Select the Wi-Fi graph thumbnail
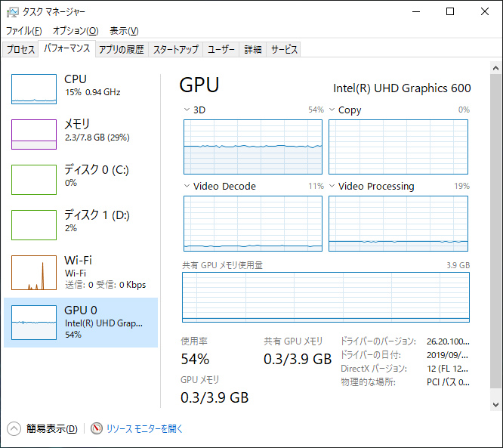 (34, 273)
